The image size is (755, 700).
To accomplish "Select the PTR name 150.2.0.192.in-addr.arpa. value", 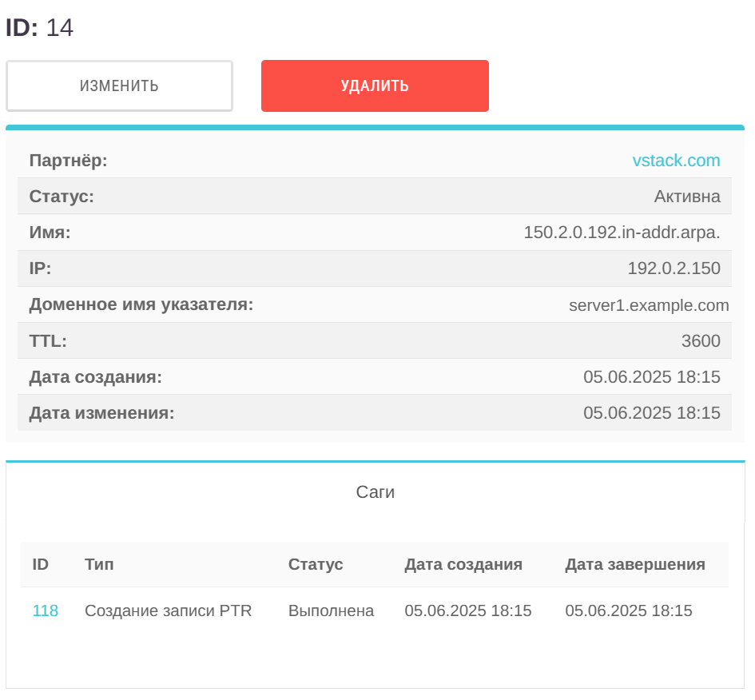I will [622, 233].
